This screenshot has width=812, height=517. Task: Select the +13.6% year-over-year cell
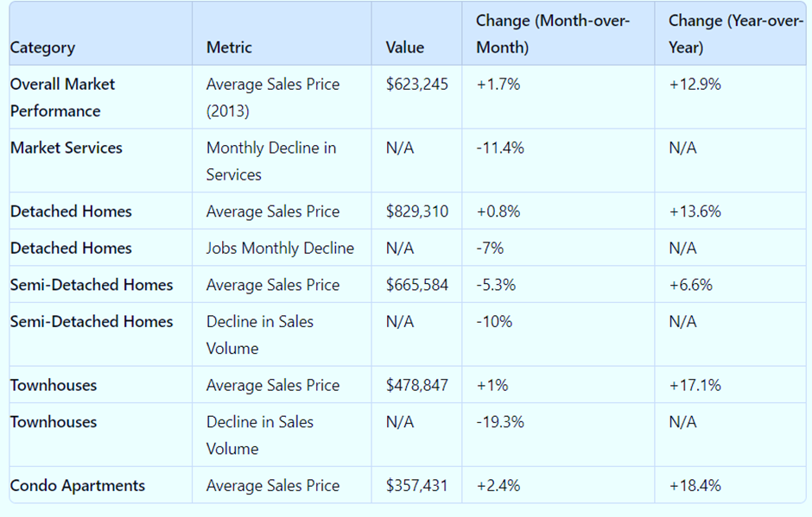click(x=695, y=211)
